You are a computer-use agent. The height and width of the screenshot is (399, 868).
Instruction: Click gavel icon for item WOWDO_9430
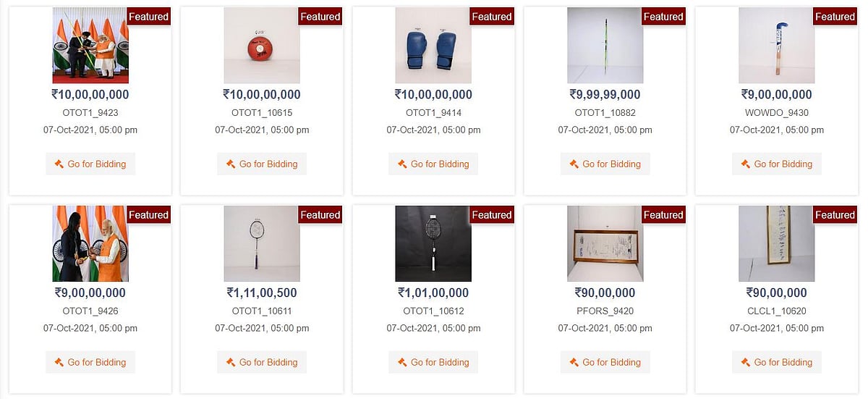click(x=746, y=164)
